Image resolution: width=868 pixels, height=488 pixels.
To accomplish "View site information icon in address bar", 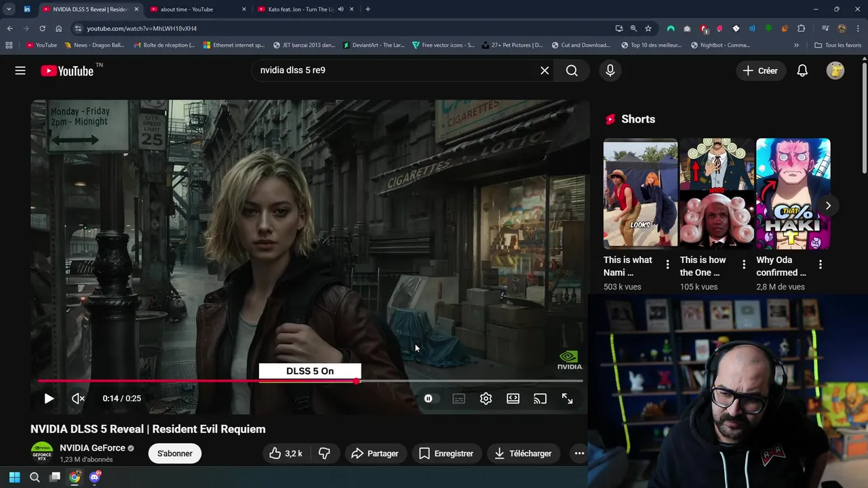I will click(x=78, y=28).
